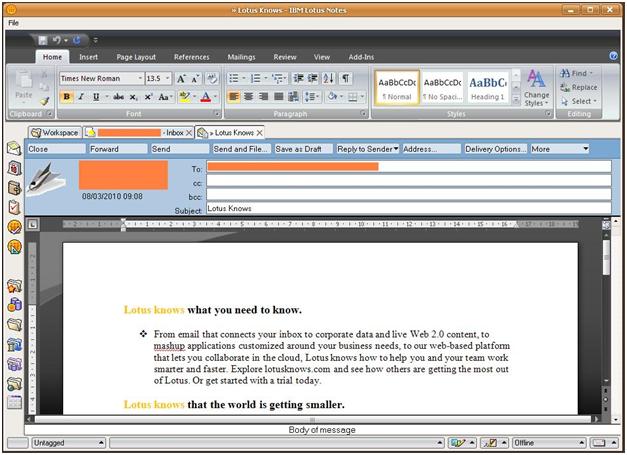Apply subscript formatting

point(134,97)
